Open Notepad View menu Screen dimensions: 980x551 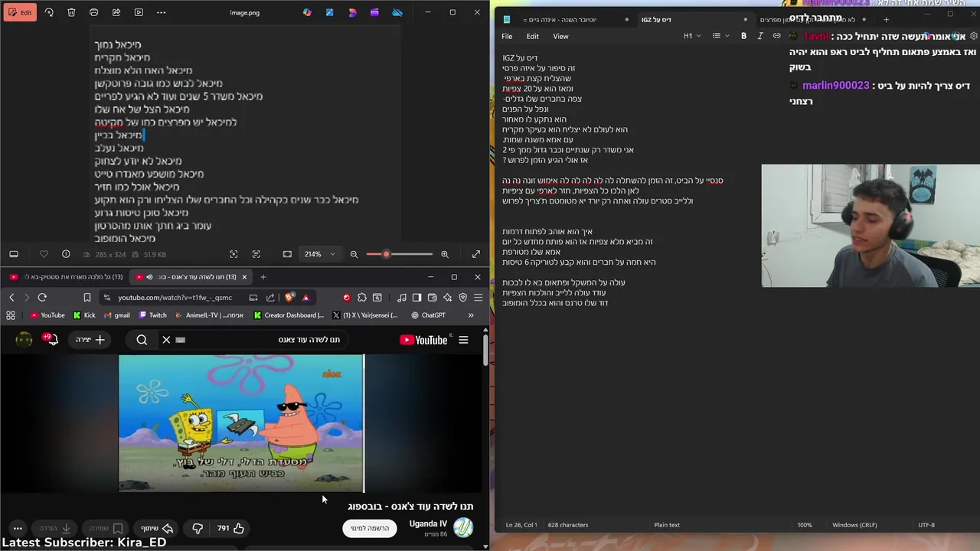[x=560, y=36]
